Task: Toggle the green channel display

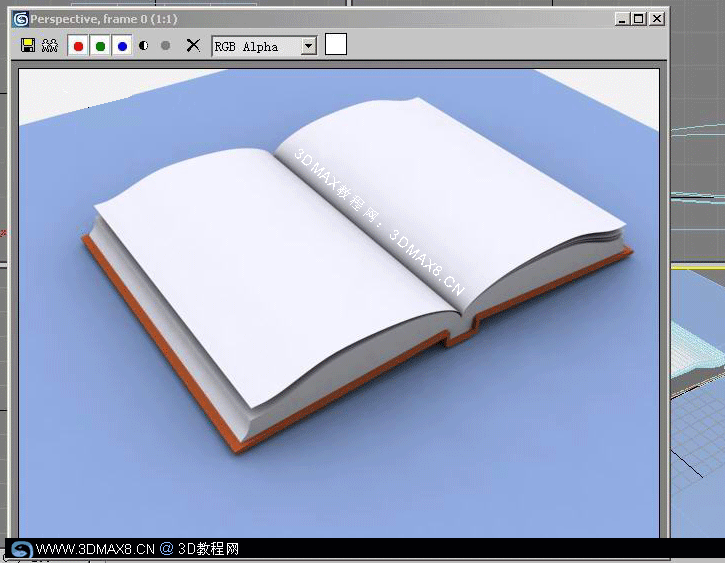Action: click(x=100, y=46)
